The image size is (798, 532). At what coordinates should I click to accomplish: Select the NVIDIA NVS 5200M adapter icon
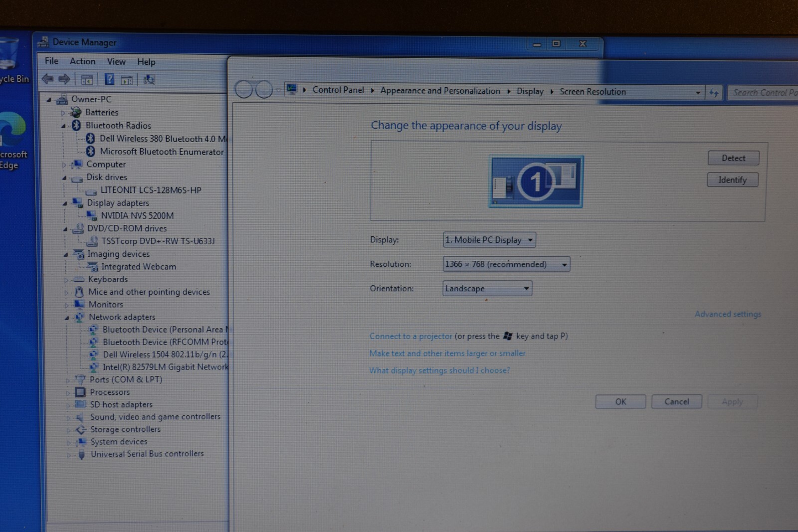coord(92,215)
